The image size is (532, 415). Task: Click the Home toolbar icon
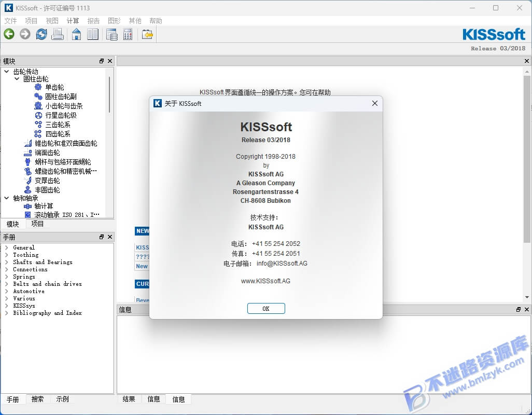pyautogui.click(x=76, y=34)
